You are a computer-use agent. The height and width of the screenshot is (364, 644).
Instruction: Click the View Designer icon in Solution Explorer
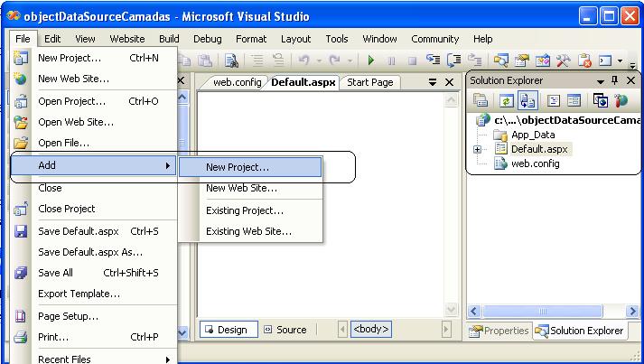(x=574, y=100)
